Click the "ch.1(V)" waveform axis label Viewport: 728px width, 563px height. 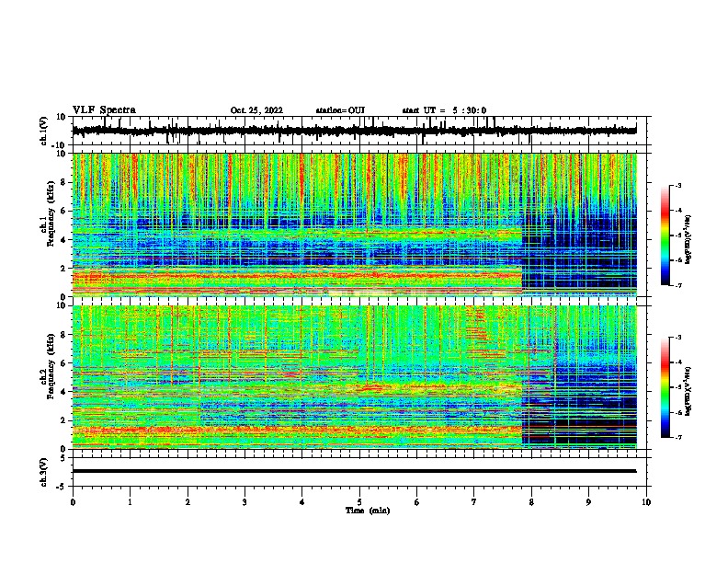click(x=44, y=131)
